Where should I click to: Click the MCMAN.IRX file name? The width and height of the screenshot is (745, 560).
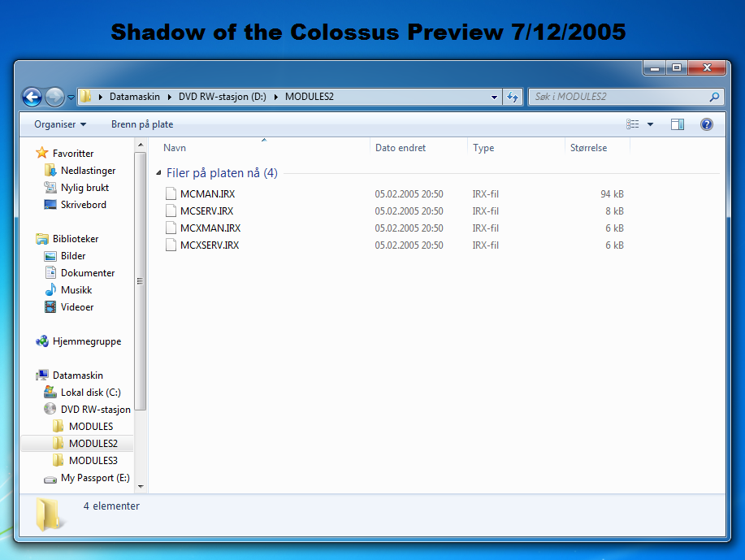click(208, 194)
